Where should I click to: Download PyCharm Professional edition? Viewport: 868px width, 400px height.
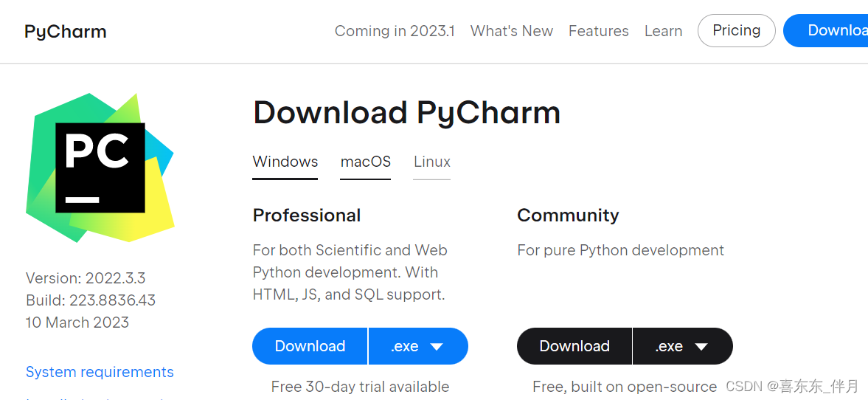tap(310, 346)
